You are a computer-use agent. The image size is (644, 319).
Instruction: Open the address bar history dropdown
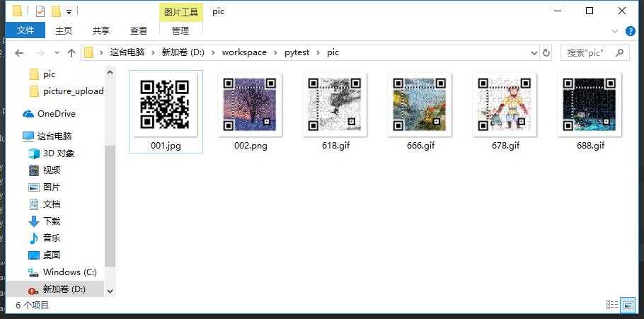pyautogui.click(x=534, y=52)
